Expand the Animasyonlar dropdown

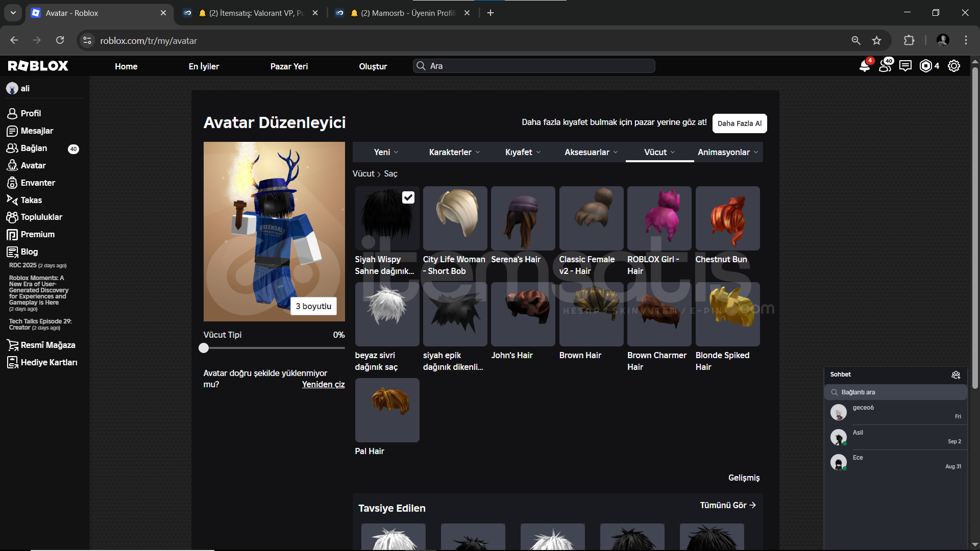(x=728, y=152)
